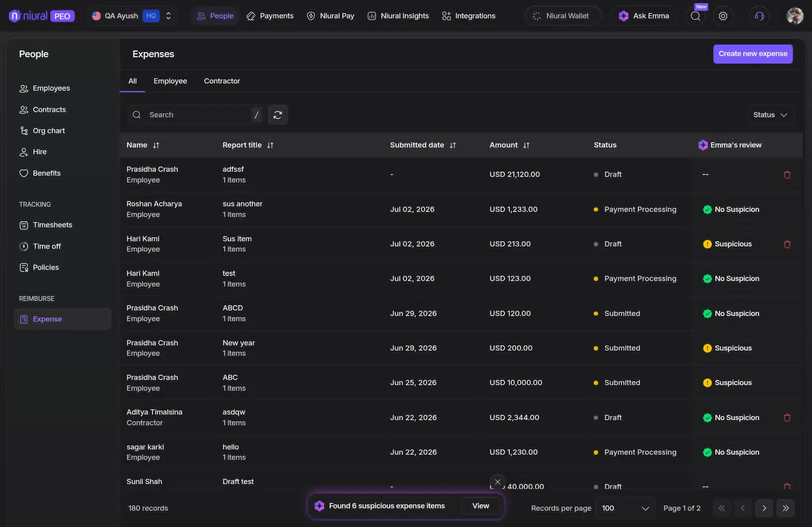Open the Niural PEO logo home
Viewport: 812px width, 527px height.
coord(42,16)
